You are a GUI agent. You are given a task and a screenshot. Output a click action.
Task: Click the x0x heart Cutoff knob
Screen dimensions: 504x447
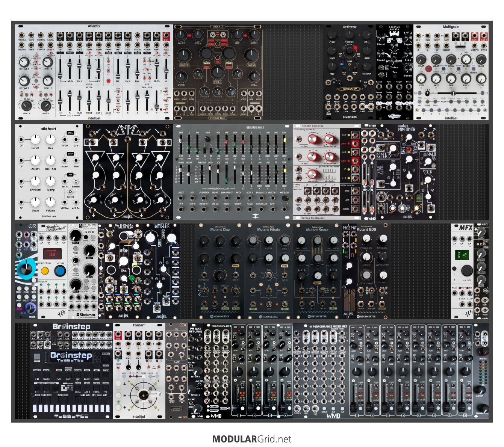tap(35, 140)
